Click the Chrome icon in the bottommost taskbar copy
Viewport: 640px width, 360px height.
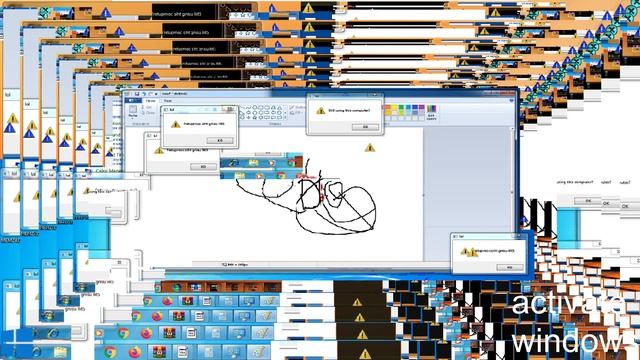(x=109, y=351)
